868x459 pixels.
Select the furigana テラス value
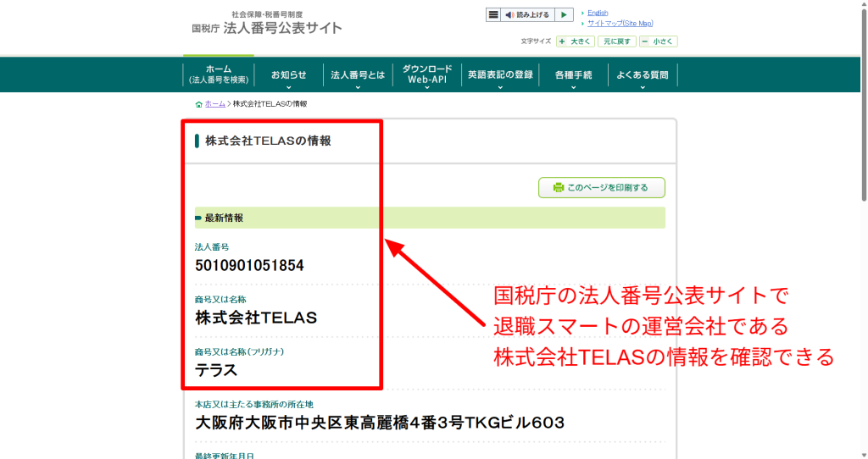[x=216, y=370]
